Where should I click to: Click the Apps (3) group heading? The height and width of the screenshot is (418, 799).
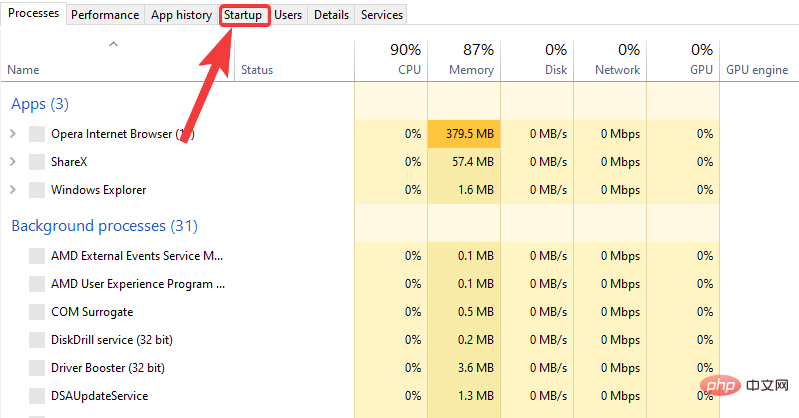tap(40, 104)
